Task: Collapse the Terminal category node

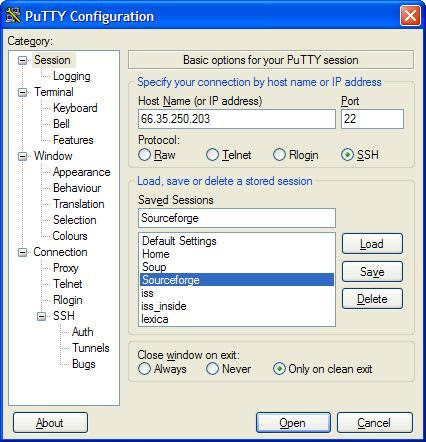Action: [22, 92]
